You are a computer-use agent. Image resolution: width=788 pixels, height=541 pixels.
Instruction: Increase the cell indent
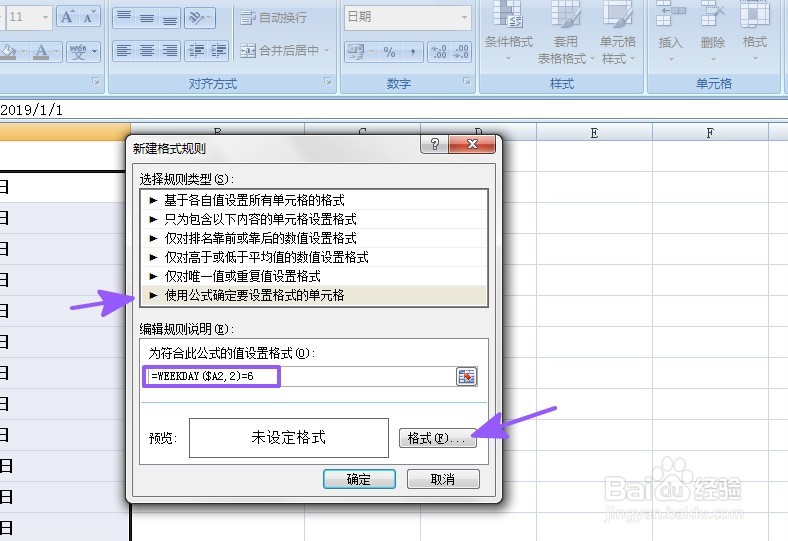click(x=218, y=51)
